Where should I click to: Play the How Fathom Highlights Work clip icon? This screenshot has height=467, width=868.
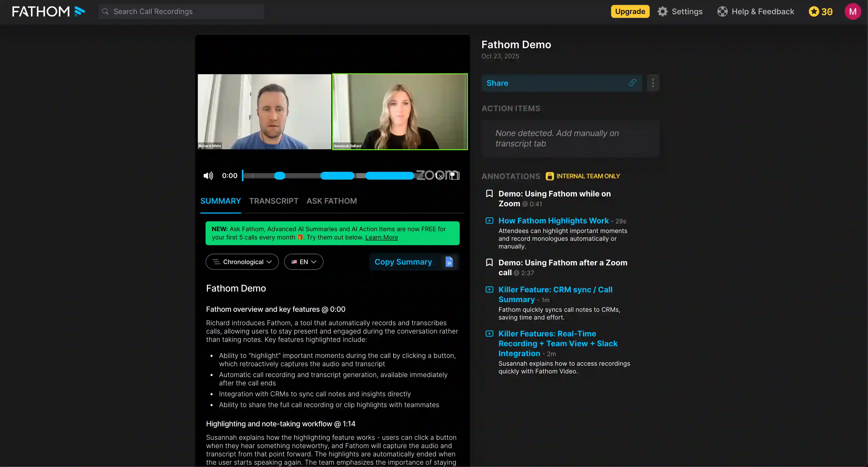point(489,221)
